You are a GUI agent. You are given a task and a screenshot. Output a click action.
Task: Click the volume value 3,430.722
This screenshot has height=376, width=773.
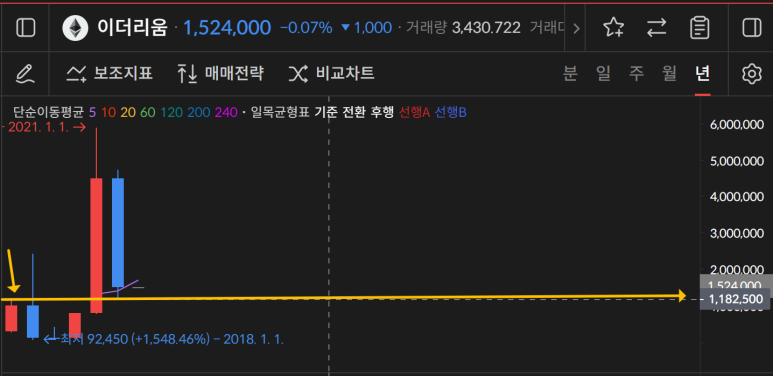pos(486,28)
